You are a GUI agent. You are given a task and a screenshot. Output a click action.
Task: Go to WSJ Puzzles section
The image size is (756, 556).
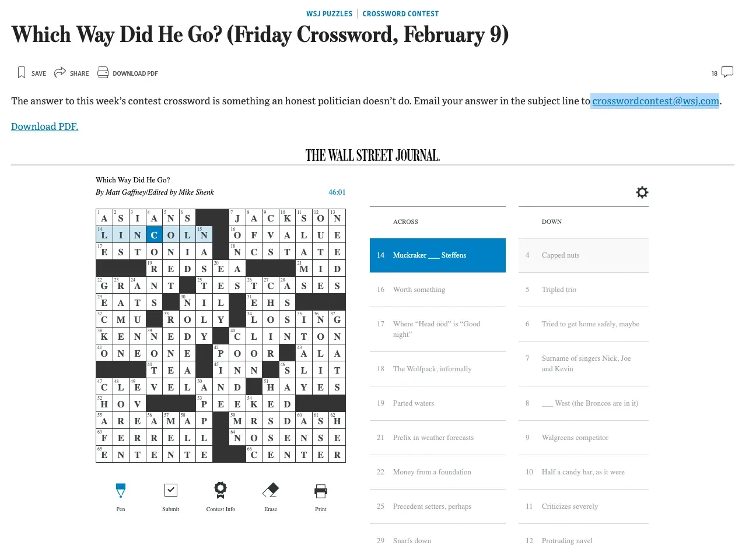[x=329, y=13]
